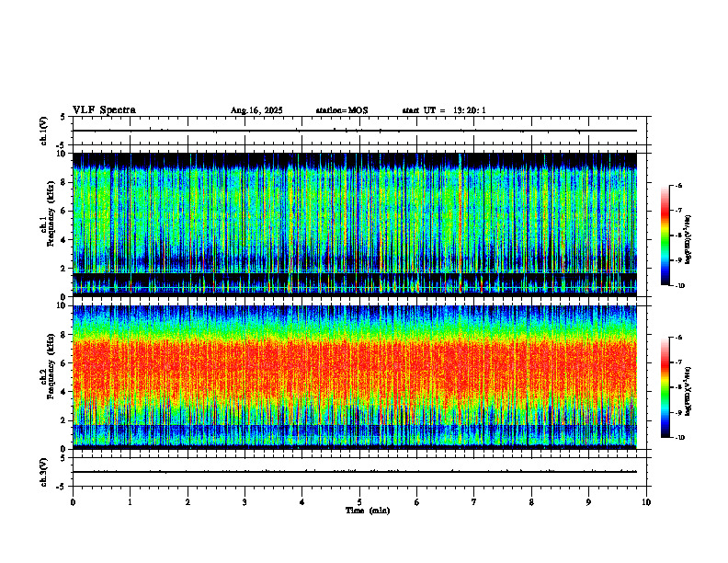Click the date text "Aug.16, 2025"

[256, 110]
